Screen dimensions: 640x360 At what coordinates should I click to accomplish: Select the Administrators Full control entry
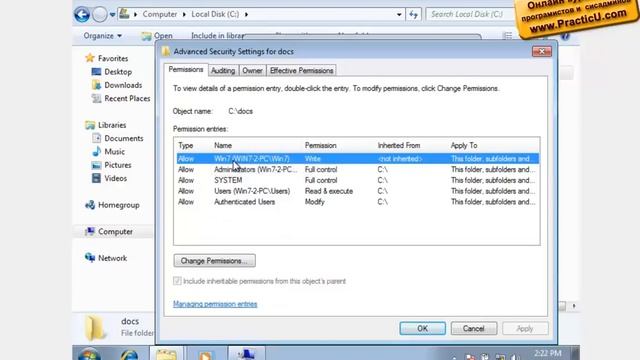click(x=358, y=170)
